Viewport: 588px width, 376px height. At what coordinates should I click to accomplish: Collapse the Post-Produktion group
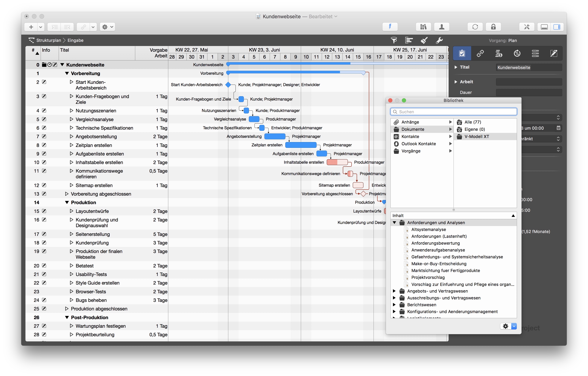pos(67,317)
